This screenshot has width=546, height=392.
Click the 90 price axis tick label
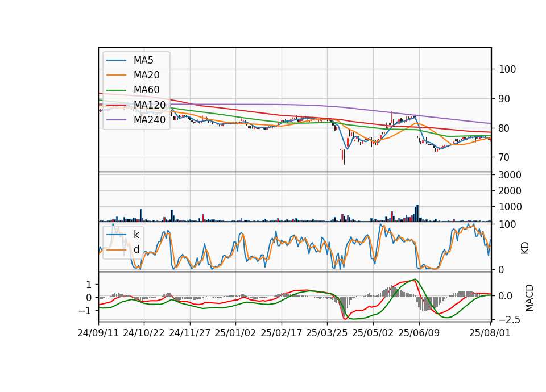(x=504, y=99)
